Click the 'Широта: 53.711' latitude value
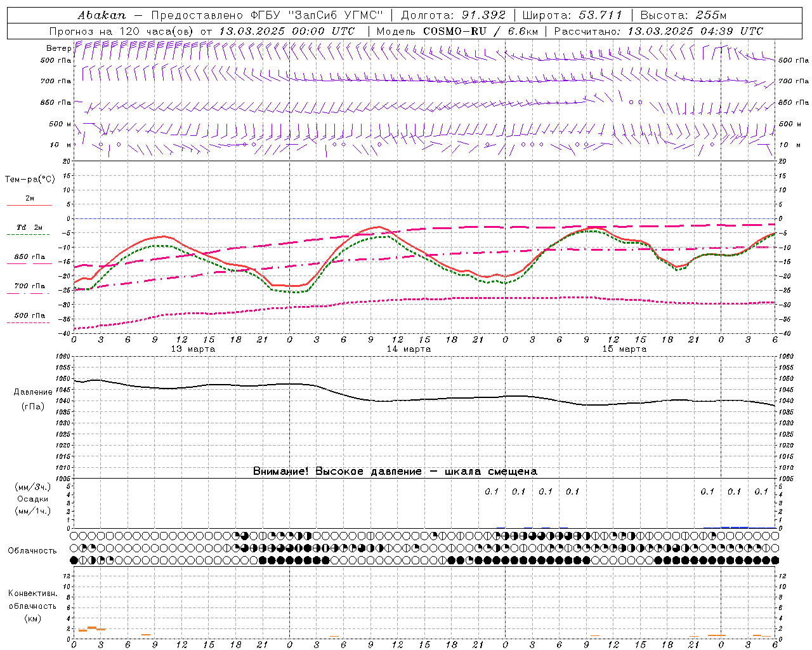Screen dimensions: 812x650 [x=572, y=15]
